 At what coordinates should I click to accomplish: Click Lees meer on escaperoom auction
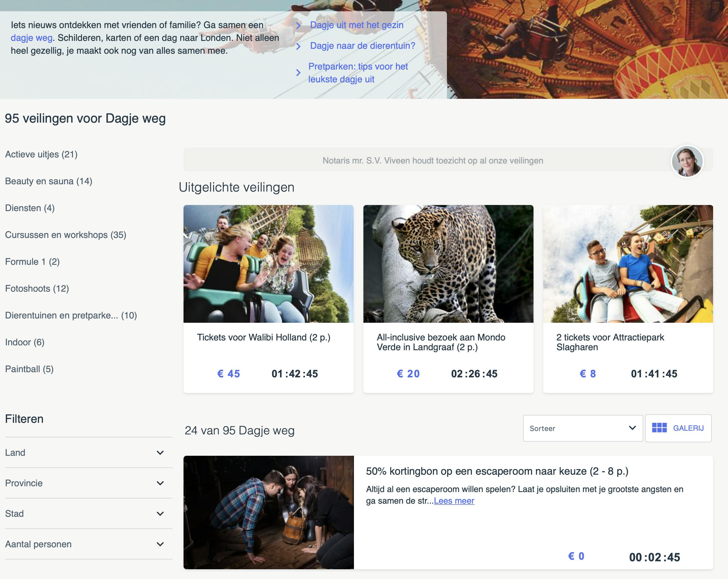[454, 501]
